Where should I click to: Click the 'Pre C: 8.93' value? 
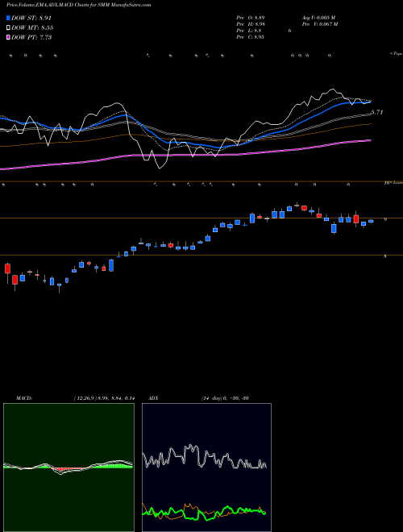point(251,37)
